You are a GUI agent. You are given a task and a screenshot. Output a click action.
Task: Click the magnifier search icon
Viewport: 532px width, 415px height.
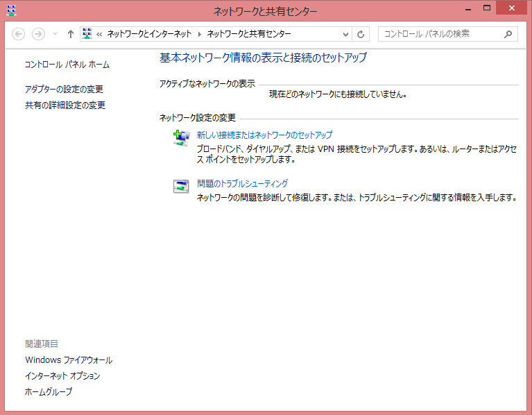pyautogui.click(x=508, y=34)
